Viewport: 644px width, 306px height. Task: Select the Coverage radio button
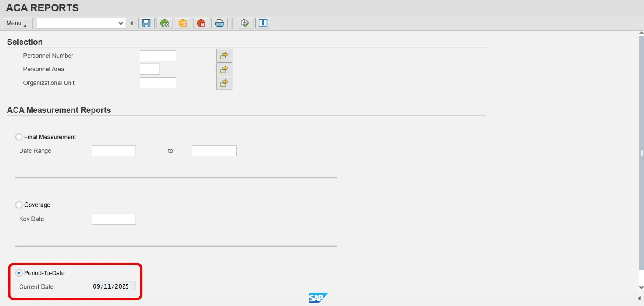point(19,205)
